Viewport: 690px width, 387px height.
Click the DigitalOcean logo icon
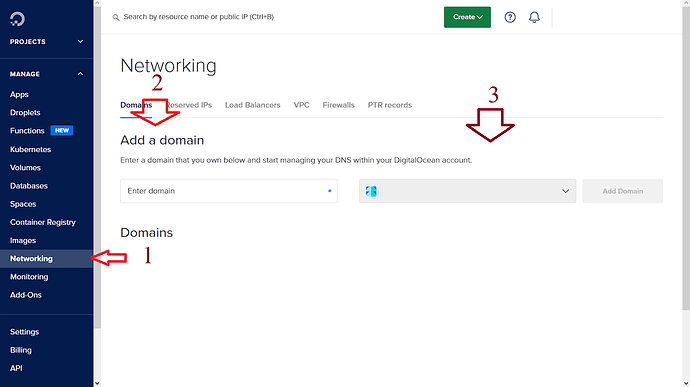click(17, 19)
